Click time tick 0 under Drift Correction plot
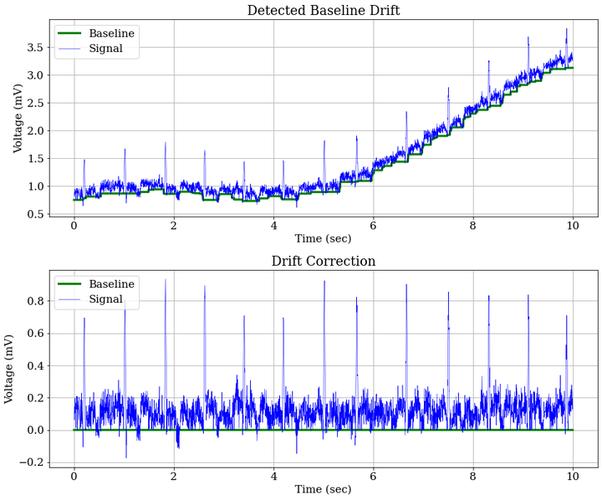Viewport: 602px width, 500px height. pyautogui.click(x=74, y=477)
